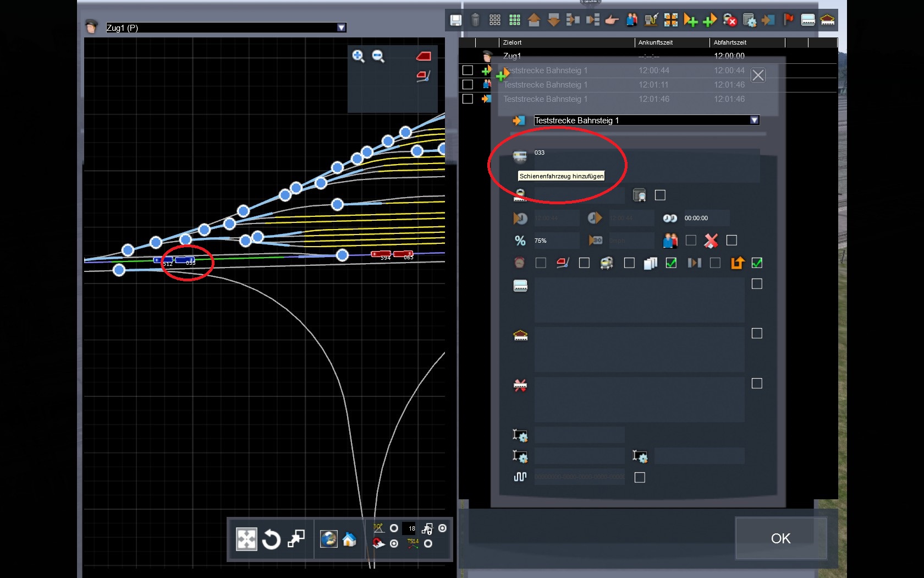
Task: Click the station building icon in the top toolbar
Action: click(827, 20)
